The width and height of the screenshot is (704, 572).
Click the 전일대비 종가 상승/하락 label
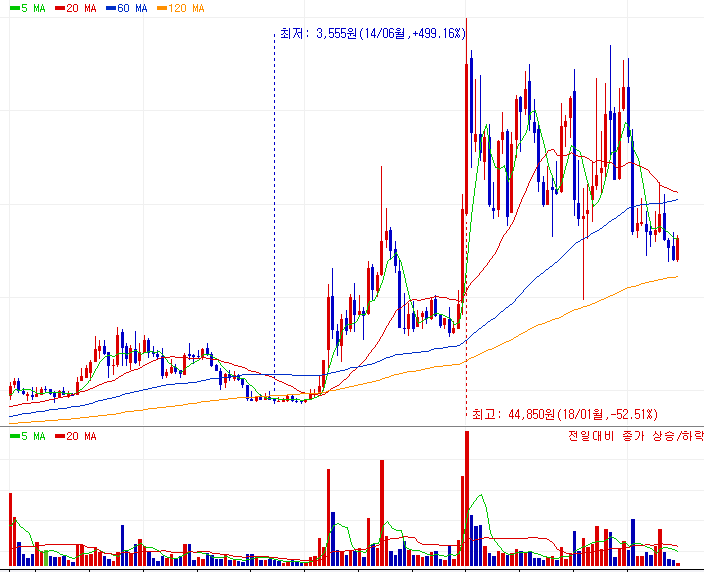636,436
